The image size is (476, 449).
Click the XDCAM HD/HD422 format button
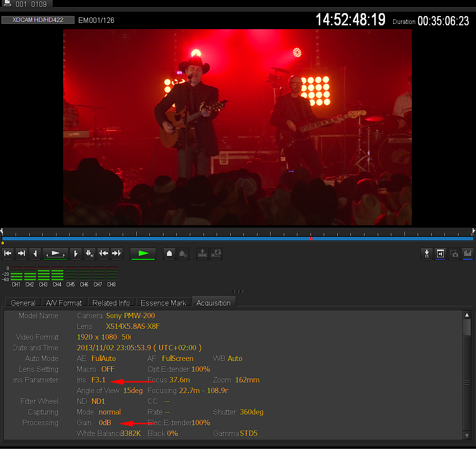click(x=38, y=20)
